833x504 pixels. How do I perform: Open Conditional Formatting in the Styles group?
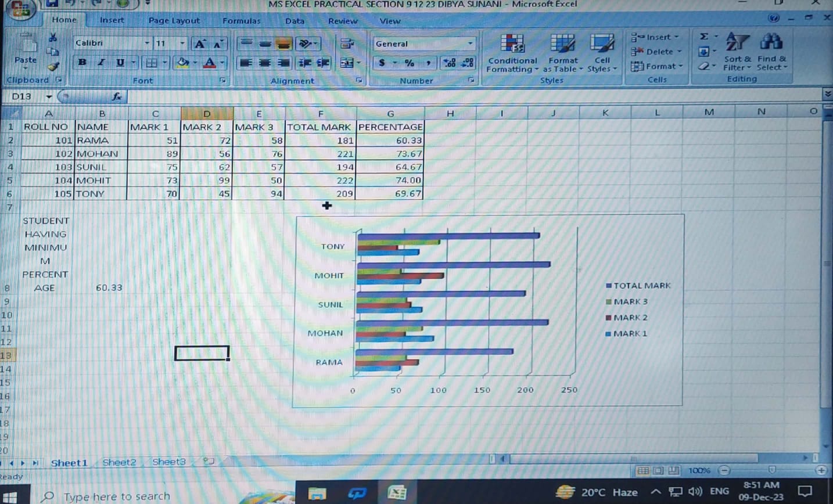point(512,53)
